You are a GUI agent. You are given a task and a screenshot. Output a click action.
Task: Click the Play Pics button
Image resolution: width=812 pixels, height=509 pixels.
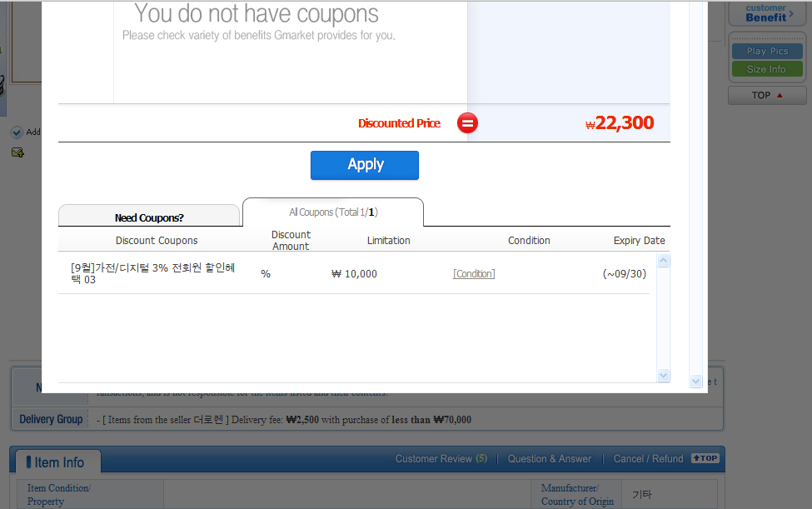[768, 52]
